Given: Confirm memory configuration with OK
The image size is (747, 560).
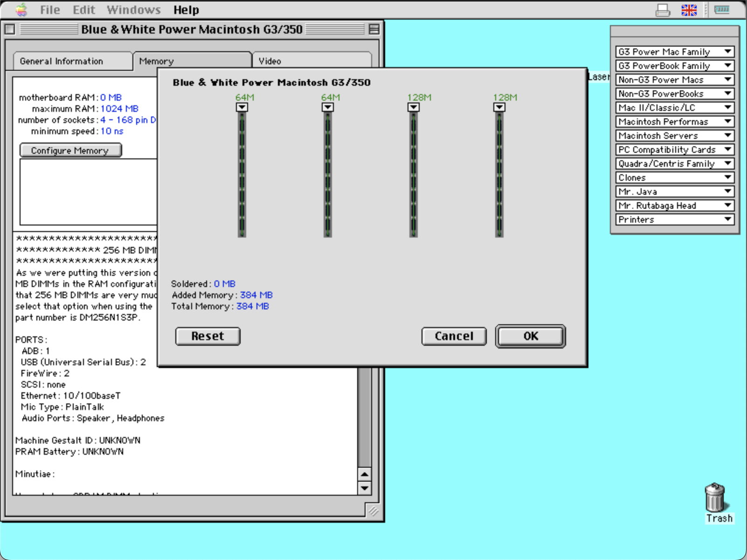Looking at the screenshot, I should (531, 336).
